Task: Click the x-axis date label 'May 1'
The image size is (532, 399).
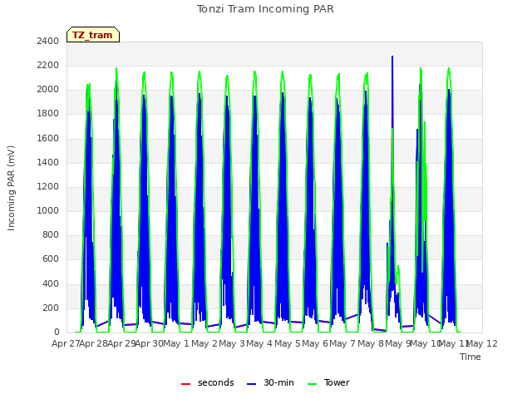Action: (x=176, y=343)
